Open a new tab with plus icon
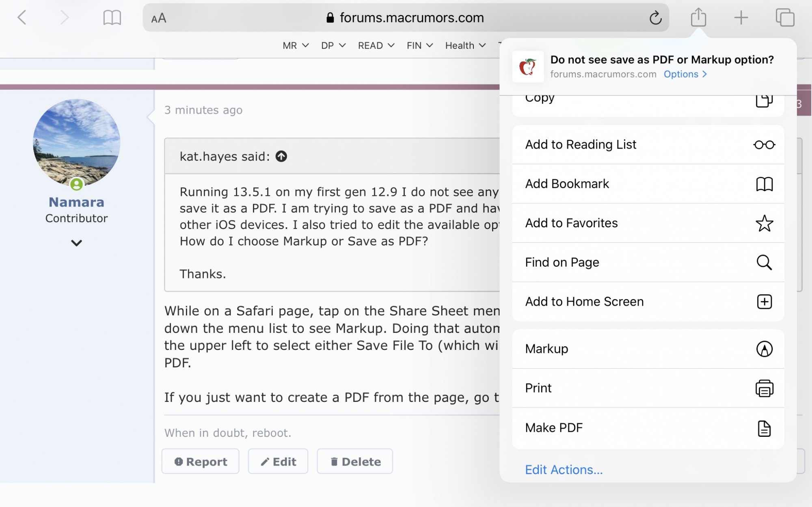812x507 pixels. tap(741, 18)
